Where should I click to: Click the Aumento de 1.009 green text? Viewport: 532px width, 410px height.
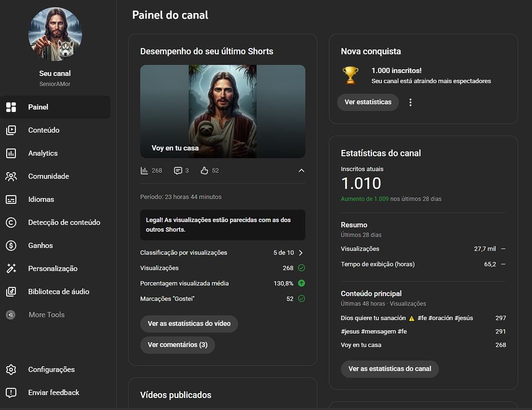click(x=365, y=199)
